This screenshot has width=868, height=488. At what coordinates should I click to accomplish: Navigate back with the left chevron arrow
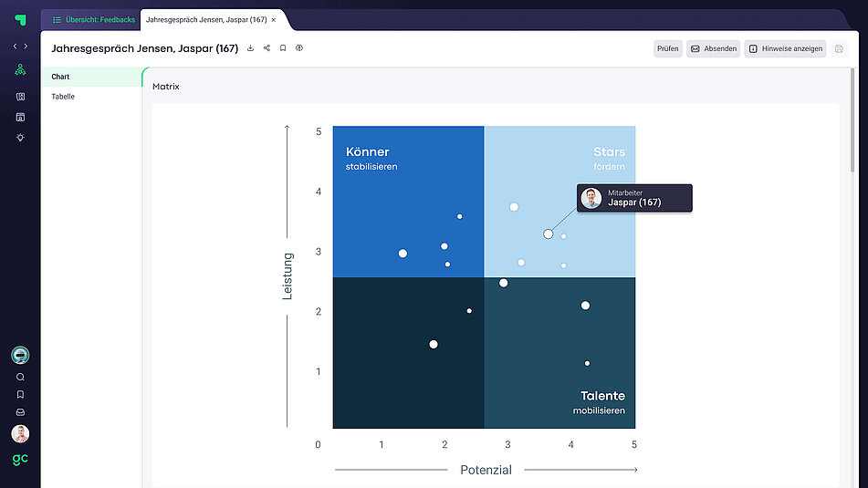[15, 46]
